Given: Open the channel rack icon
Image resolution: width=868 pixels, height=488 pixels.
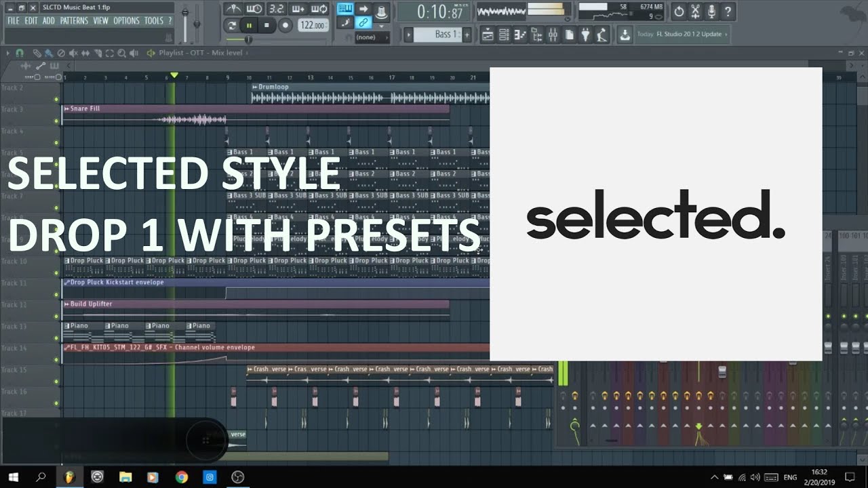Looking at the screenshot, I should [x=504, y=35].
